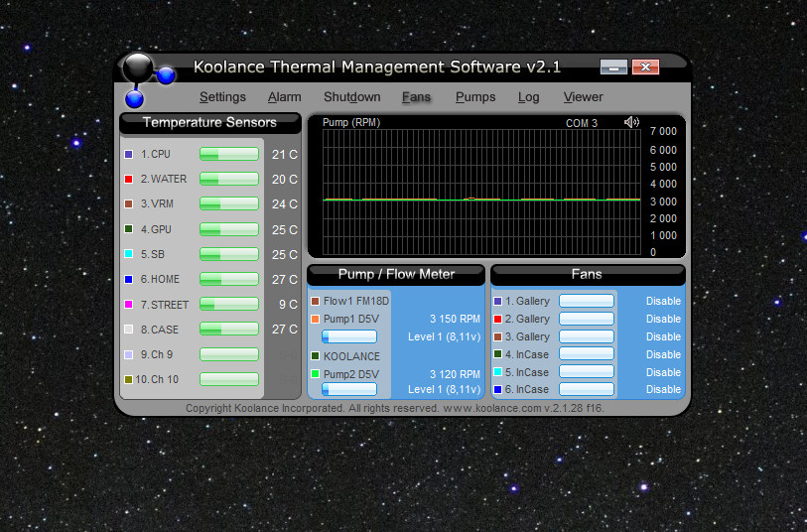Image resolution: width=807 pixels, height=532 pixels.
Task: Adjust the Pump2 D5V level slider
Action: pyautogui.click(x=349, y=389)
